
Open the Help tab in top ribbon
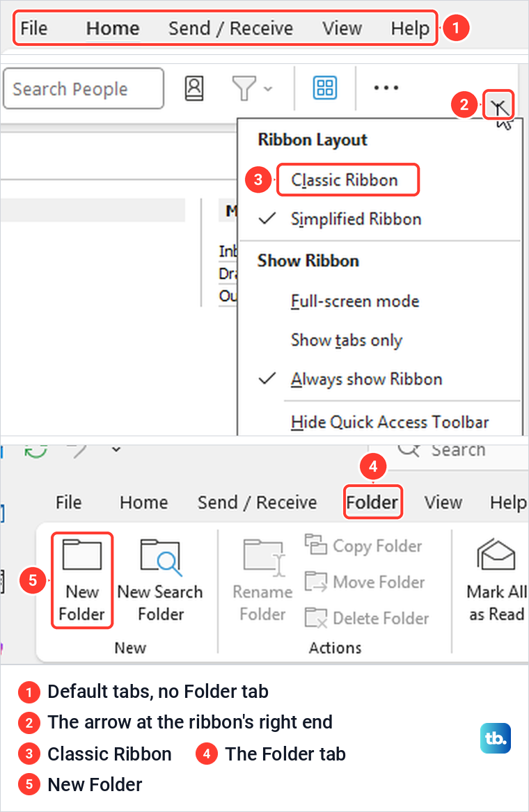point(410,28)
